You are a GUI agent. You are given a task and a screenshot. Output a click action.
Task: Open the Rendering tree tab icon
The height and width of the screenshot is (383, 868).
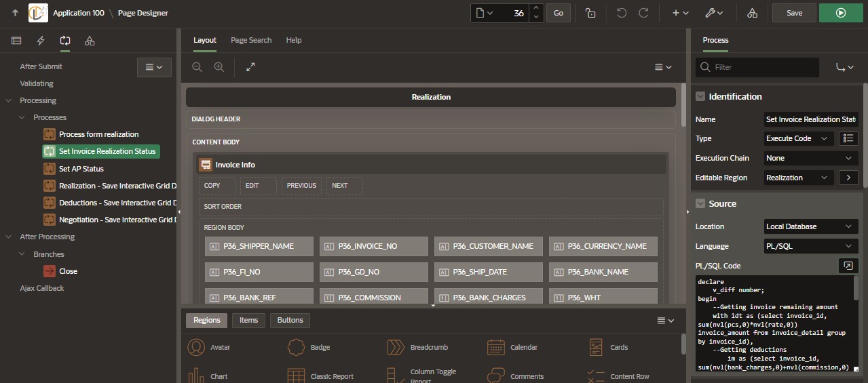[16, 41]
